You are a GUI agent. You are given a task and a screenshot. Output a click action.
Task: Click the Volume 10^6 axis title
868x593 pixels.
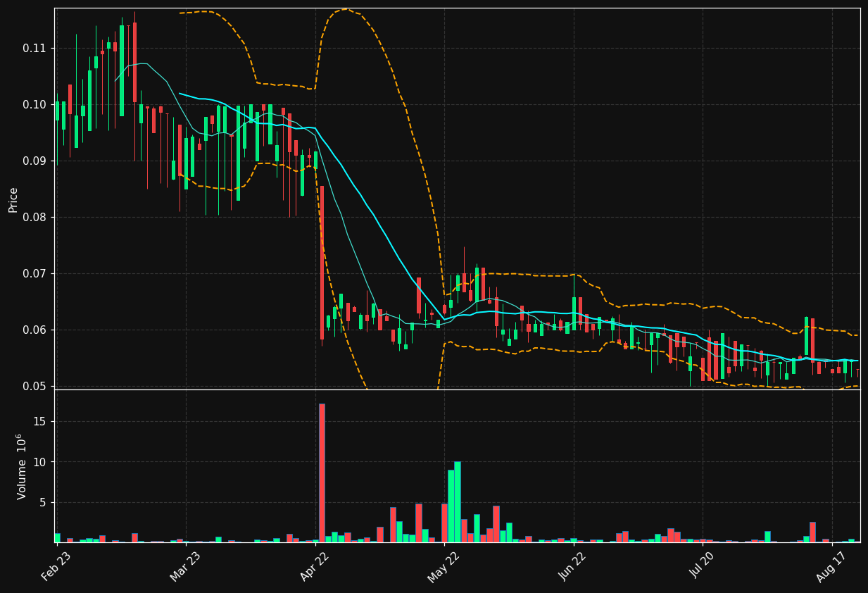click(22, 466)
